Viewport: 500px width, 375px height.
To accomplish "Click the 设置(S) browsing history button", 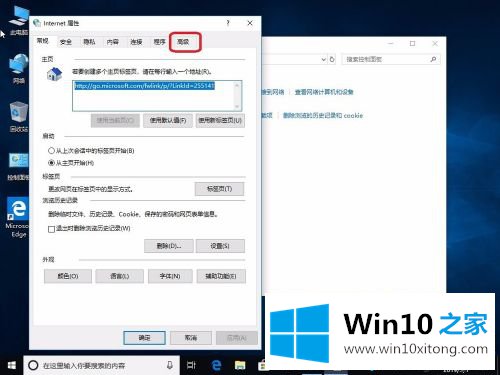I will click(x=220, y=246).
